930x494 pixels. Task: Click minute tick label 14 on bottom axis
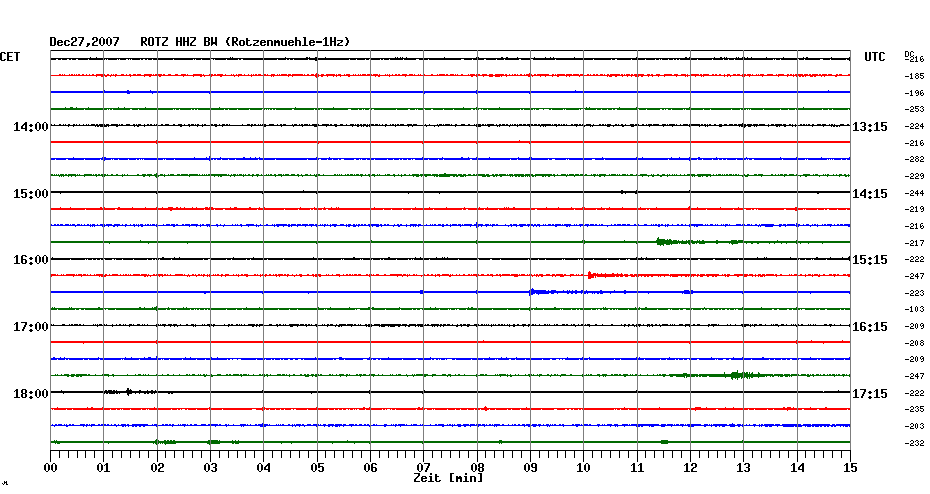[x=797, y=468]
